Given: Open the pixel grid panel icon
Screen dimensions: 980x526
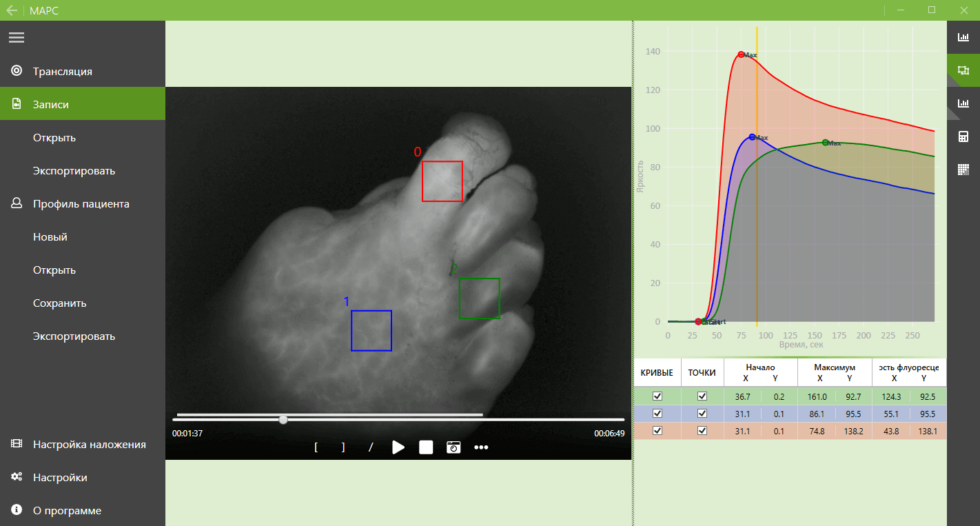Looking at the screenshot, I should (963, 170).
